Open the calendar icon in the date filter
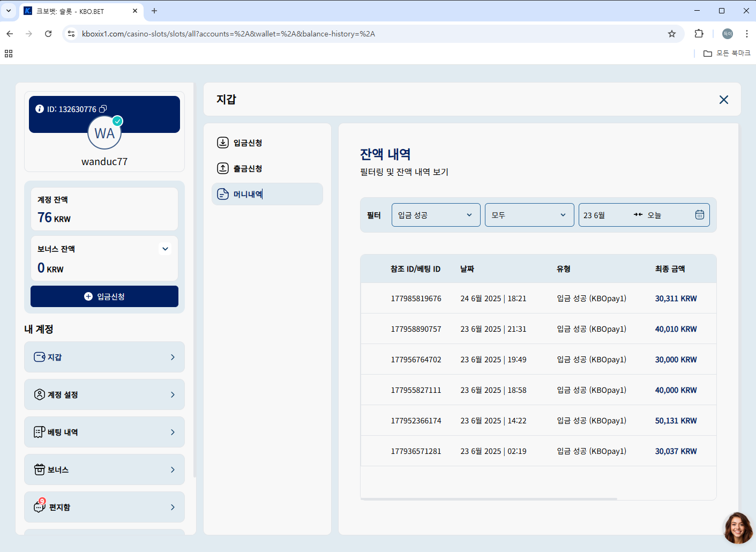This screenshot has height=552, width=756. coord(700,215)
